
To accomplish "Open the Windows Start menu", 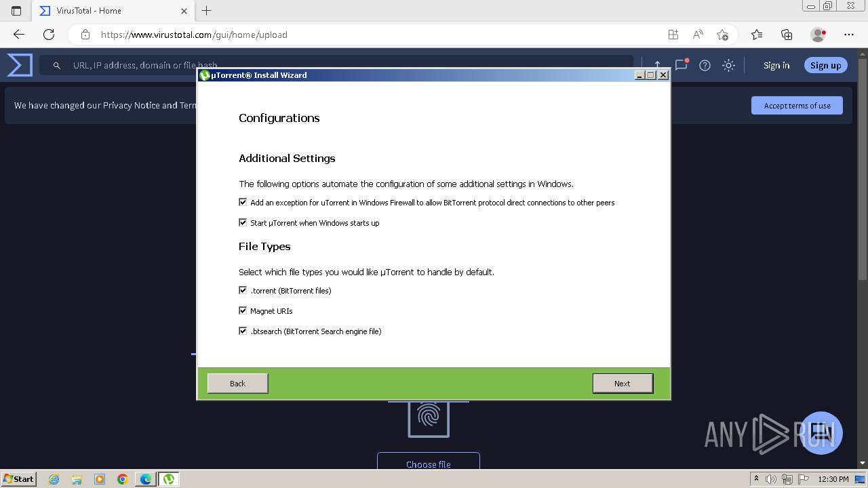I will tap(18, 479).
